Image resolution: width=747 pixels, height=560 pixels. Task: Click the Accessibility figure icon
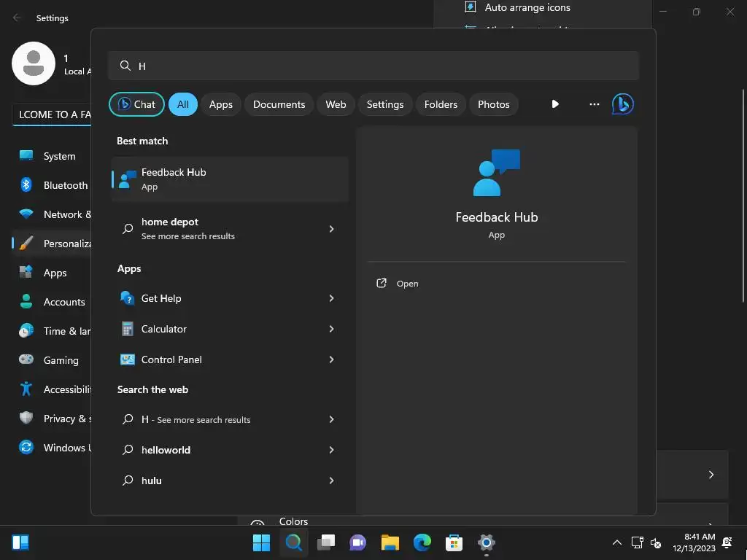[x=26, y=389]
